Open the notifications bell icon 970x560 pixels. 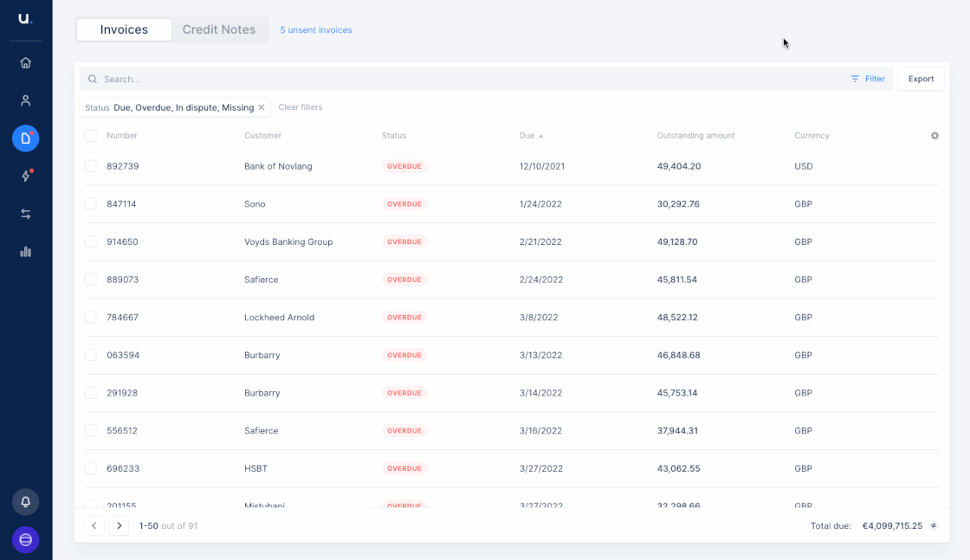pyautogui.click(x=25, y=502)
